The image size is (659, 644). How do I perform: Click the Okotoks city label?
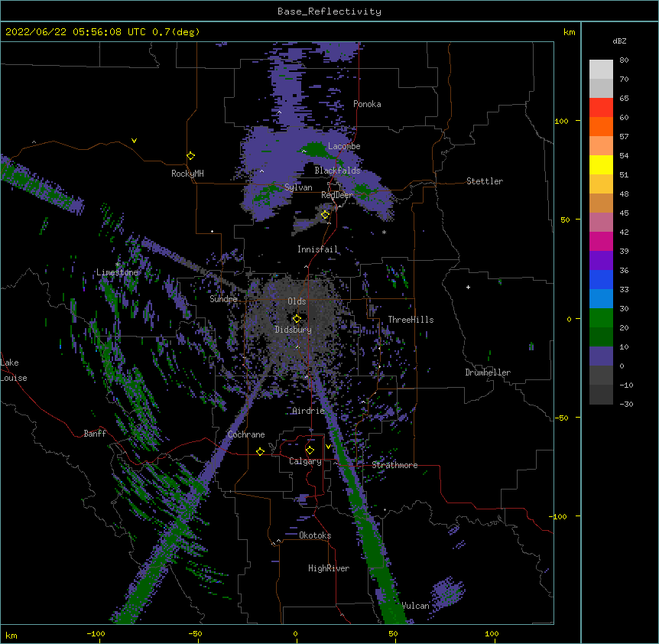pos(315,535)
